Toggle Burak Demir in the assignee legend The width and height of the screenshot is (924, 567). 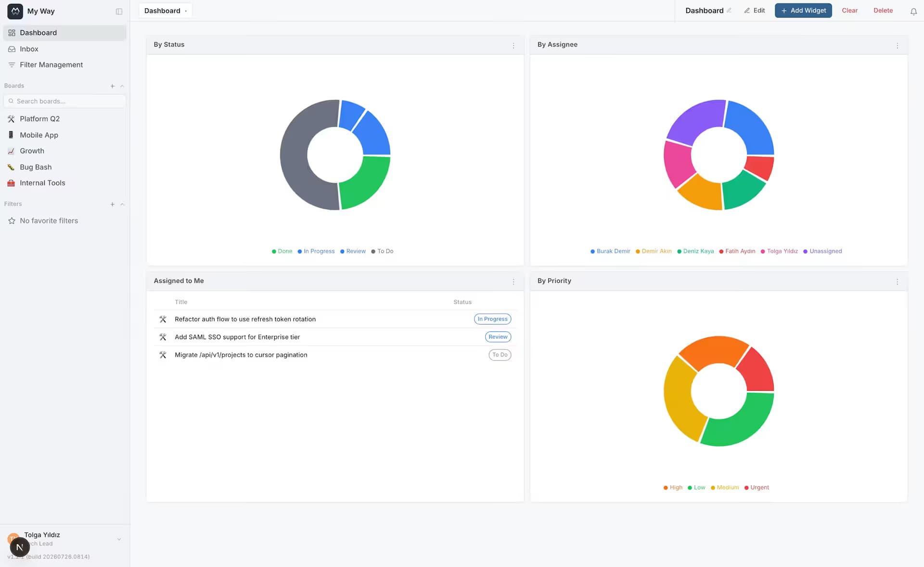pyautogui.click(x=610, y=251)
